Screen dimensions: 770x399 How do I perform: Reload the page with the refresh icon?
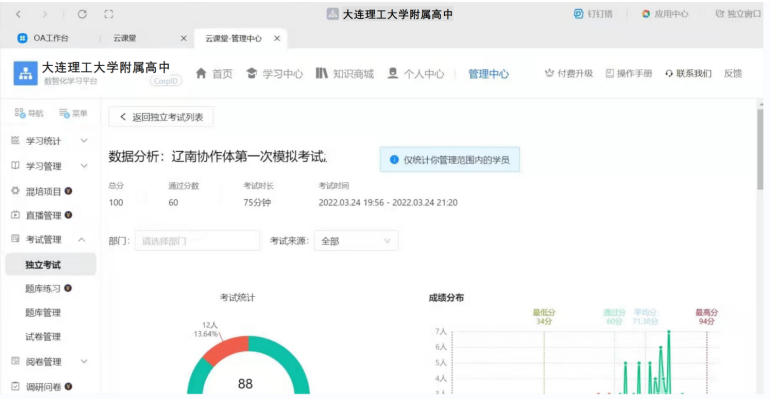click(x=82, y=14)
